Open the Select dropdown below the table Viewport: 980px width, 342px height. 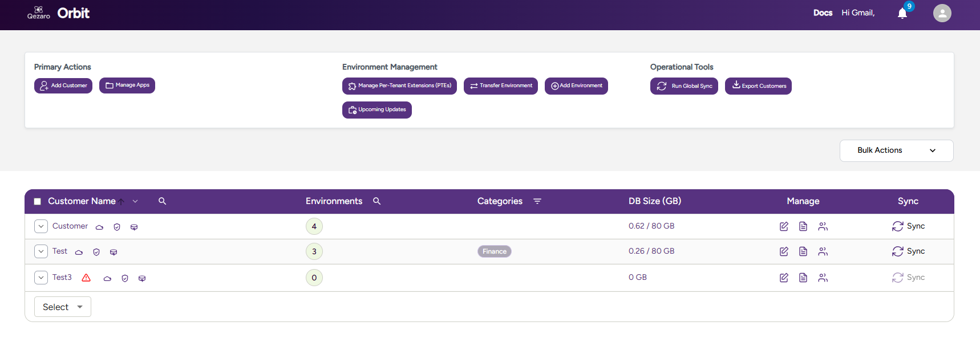pyautogui.click(x=63, y=307)
